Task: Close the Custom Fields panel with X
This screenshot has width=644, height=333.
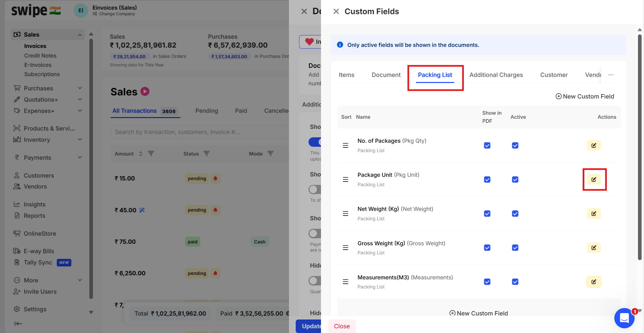Action: (336, 11)
